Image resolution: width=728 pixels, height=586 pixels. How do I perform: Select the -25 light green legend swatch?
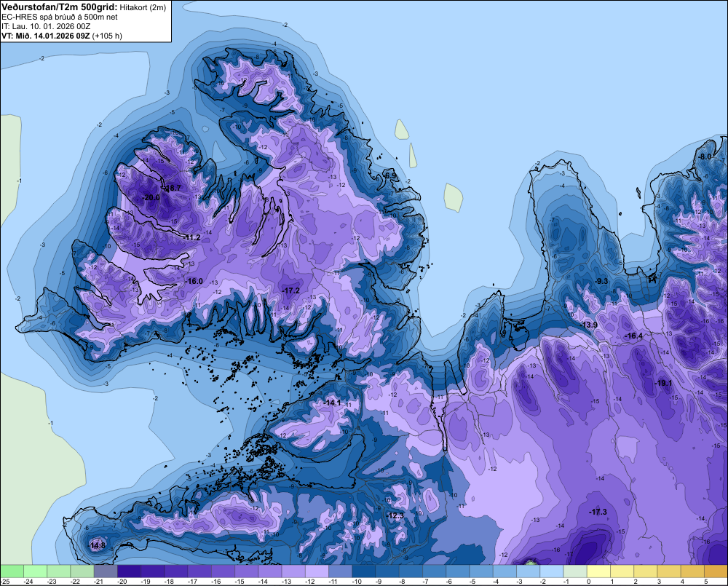[12, 571]
